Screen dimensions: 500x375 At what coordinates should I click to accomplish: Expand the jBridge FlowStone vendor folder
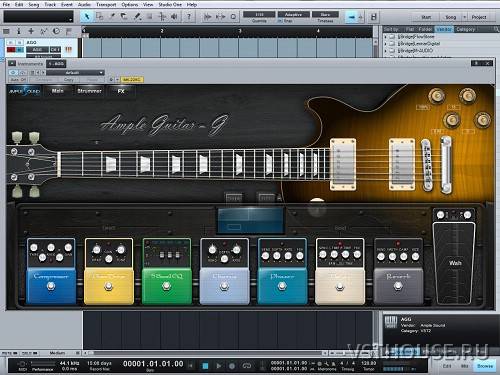(386, 36)
